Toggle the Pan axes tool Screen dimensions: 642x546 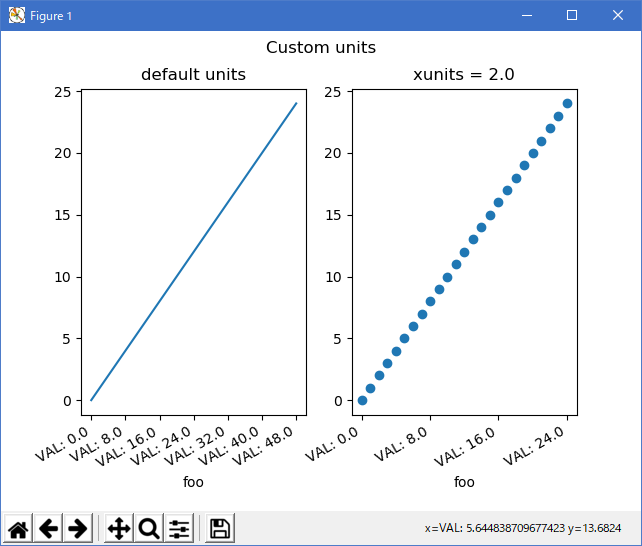[119, 529]
